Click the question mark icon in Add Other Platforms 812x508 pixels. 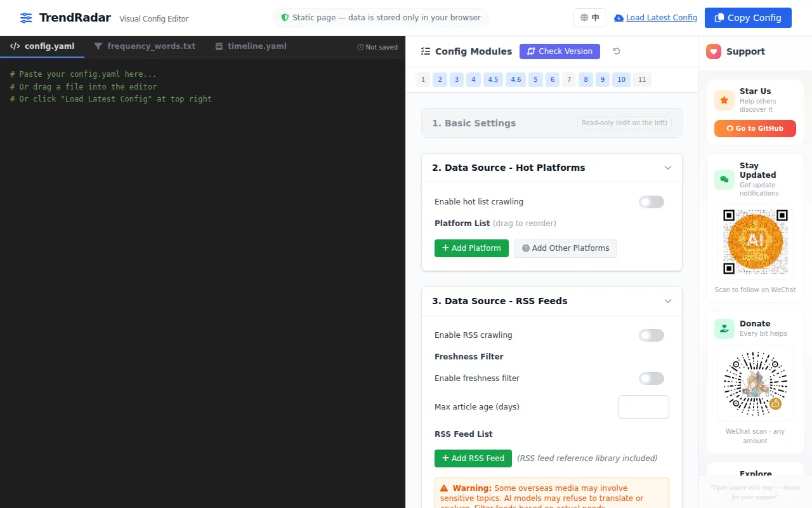[x=526, y=248]
